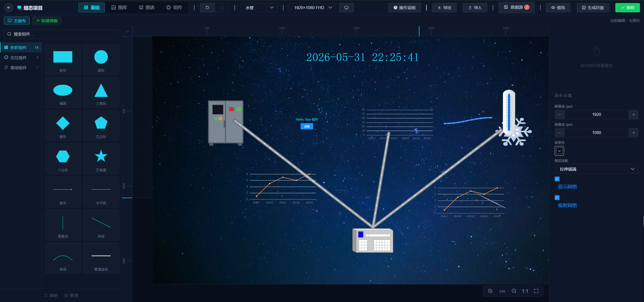Viewport: 644px width, 302px height.
Task: Click the monitor screen icon button
Action: pyautogui.click(x=346, y=8)
